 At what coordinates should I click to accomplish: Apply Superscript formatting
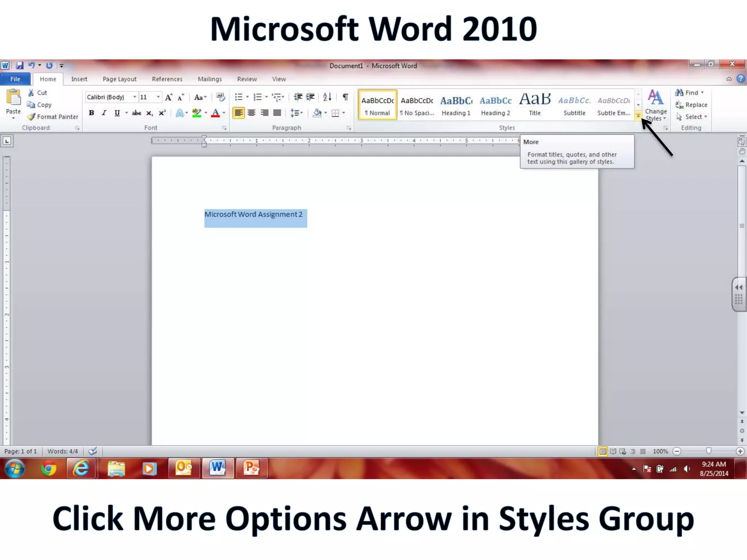(x=162, y=113)
